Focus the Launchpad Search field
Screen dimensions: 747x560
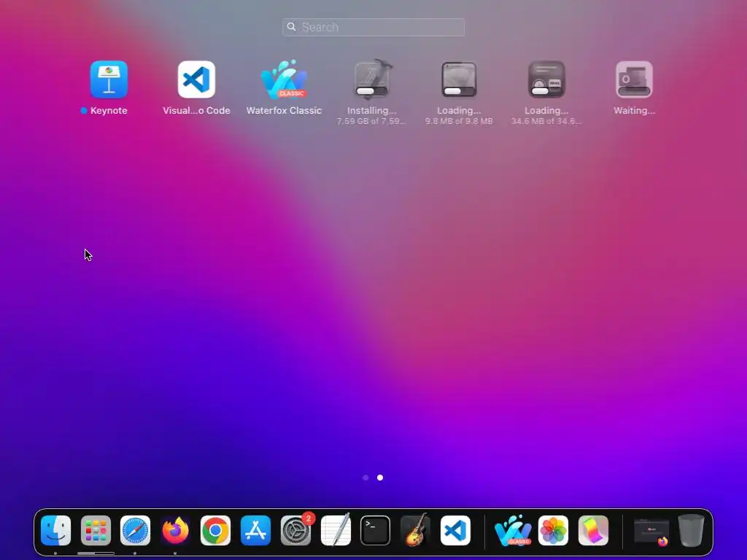click(x=373, y=27)
